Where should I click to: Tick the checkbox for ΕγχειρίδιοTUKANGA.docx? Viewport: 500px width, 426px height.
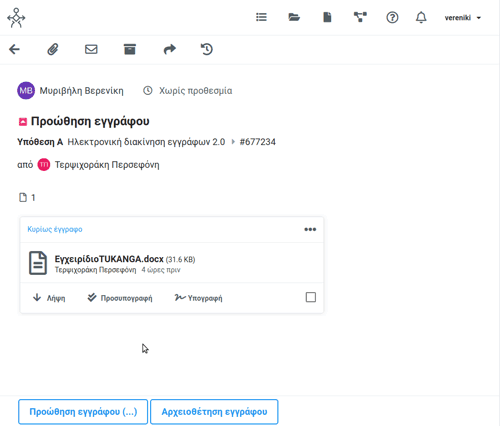(311, 297)
